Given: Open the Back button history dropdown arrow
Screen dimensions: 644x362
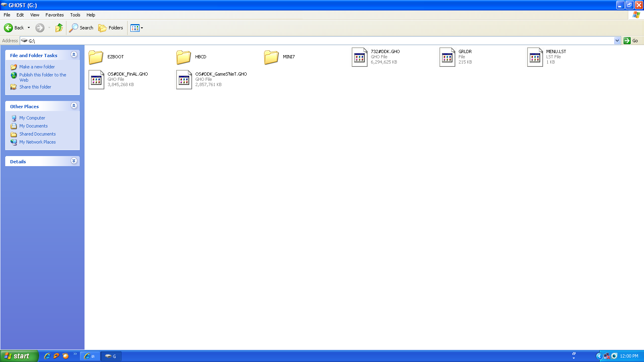Looking at the screenshot, I should (x=29, y=28).
